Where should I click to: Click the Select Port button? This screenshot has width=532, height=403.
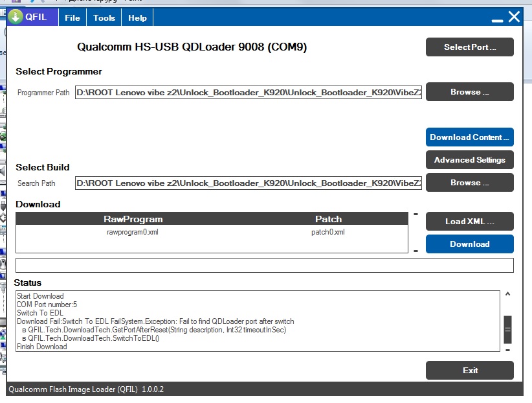[x=470, y=47]
